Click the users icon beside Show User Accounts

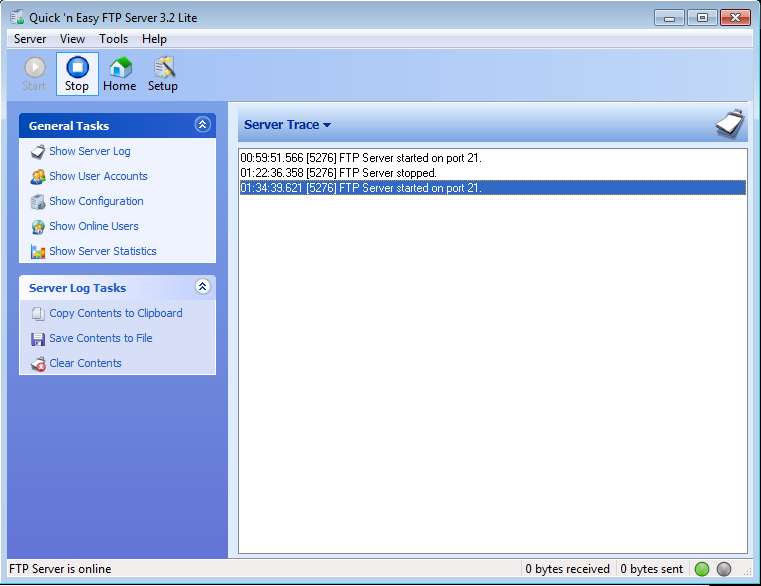38,177
